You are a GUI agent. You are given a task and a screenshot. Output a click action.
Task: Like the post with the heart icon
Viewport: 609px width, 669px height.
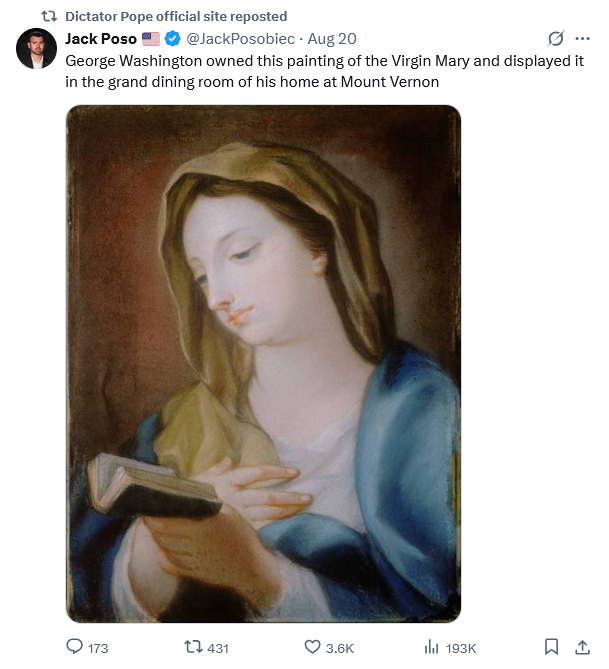point(311,647)
